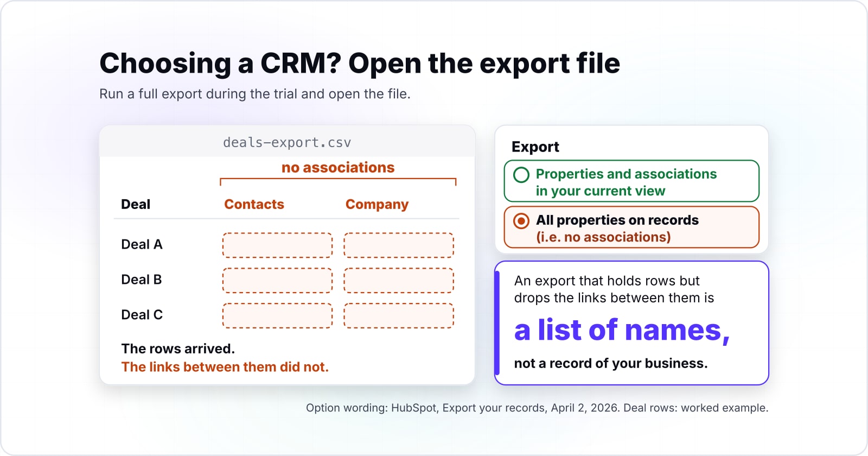This screenshot has width=868, height=456.
Task: Click the 'Run a full export during the trial' subtitle
Action: coord(255,94)
